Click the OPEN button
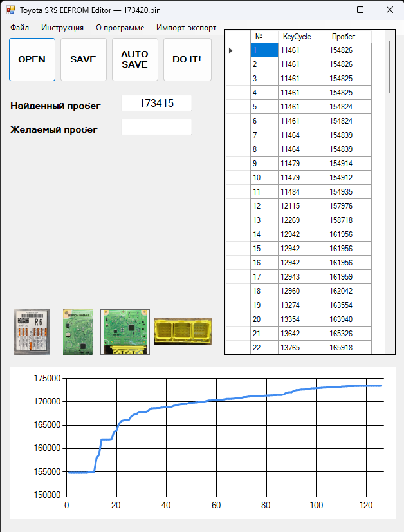404x532 pixels. [x=32, y=59]
